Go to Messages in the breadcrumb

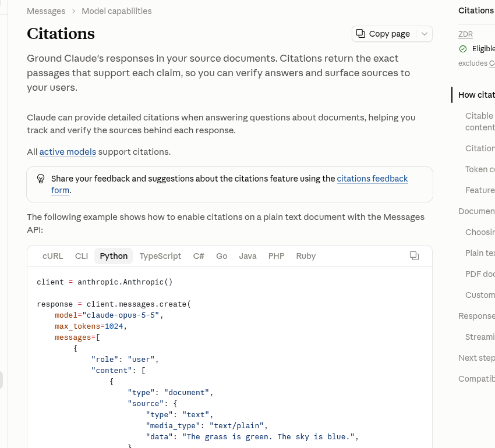point(46,11)
